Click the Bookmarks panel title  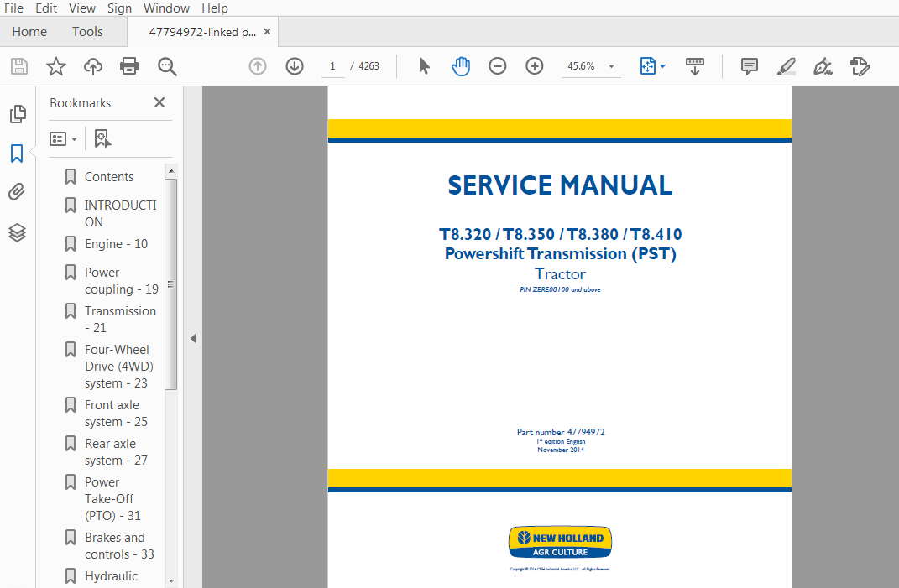[81, 103]
